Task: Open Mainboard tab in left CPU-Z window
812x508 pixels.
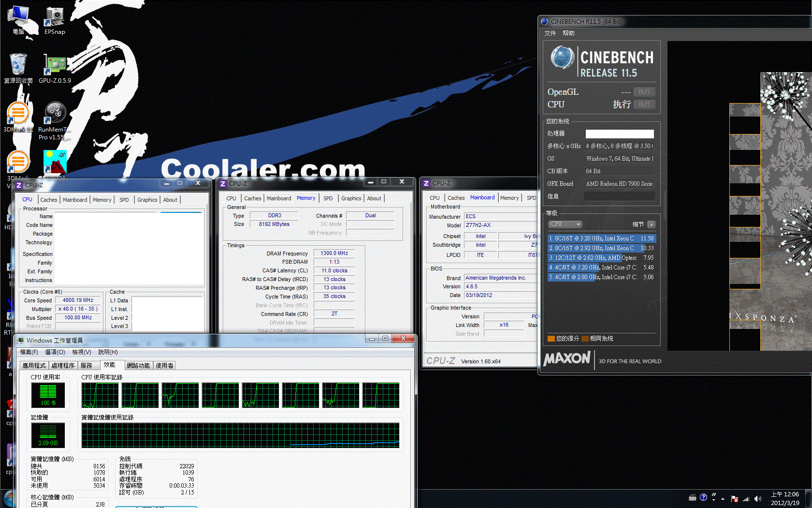Action: [x=75, y=200]
